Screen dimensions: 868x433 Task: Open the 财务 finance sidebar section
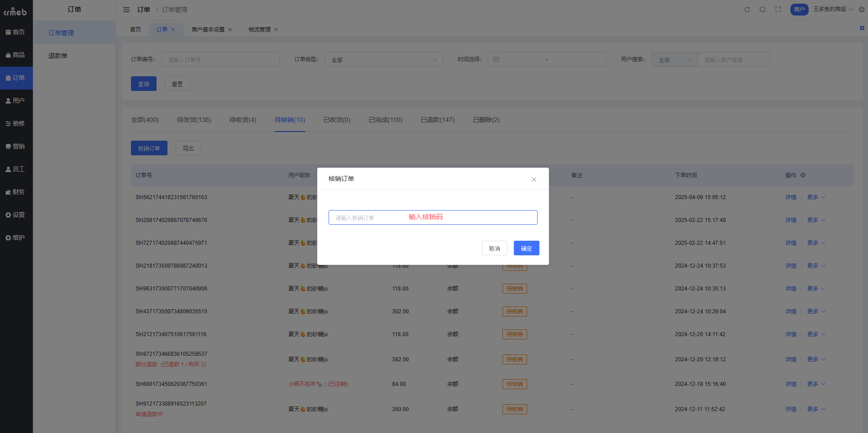coord(16,192)
